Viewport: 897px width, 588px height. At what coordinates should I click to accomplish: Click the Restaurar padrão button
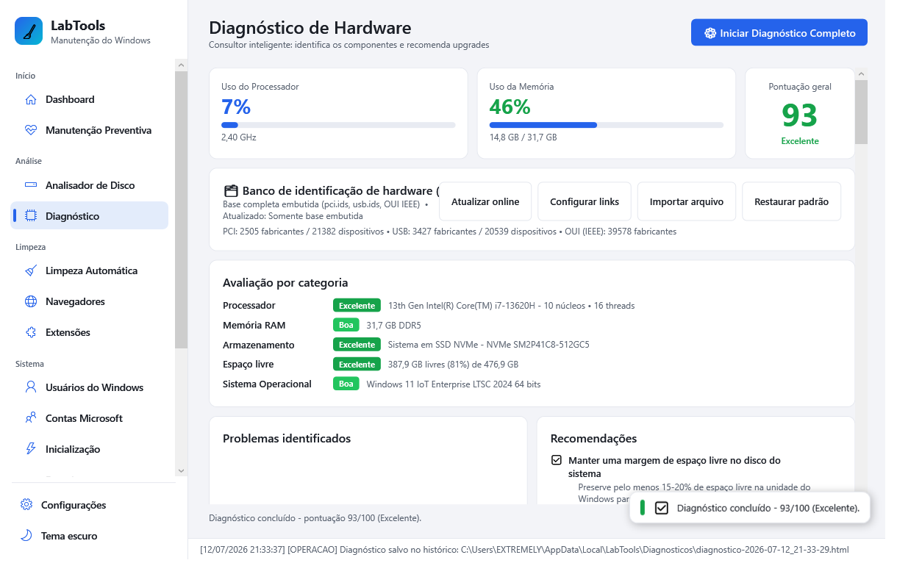coord(792,201)
